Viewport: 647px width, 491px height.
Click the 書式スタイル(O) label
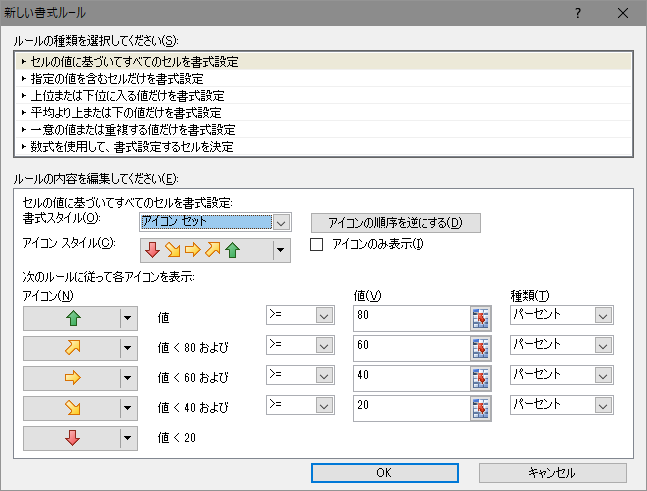[x=61, y=218]
